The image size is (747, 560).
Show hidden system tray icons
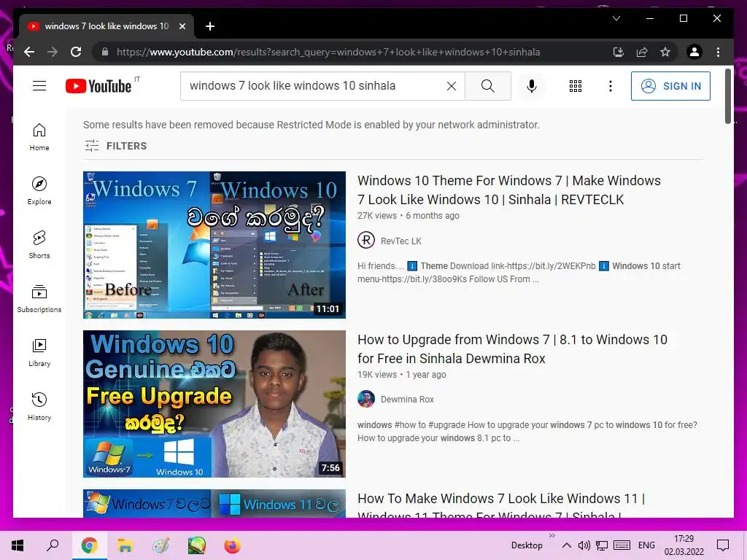tap(566, 545)
